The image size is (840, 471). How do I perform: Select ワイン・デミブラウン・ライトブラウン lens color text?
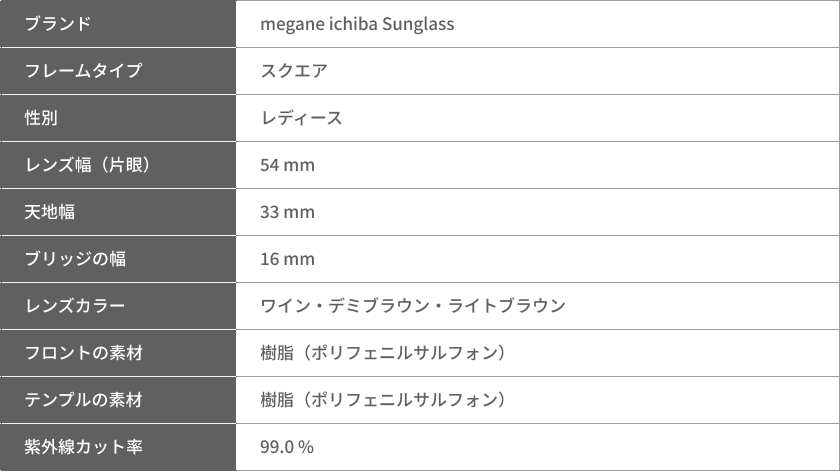point(412,305)
